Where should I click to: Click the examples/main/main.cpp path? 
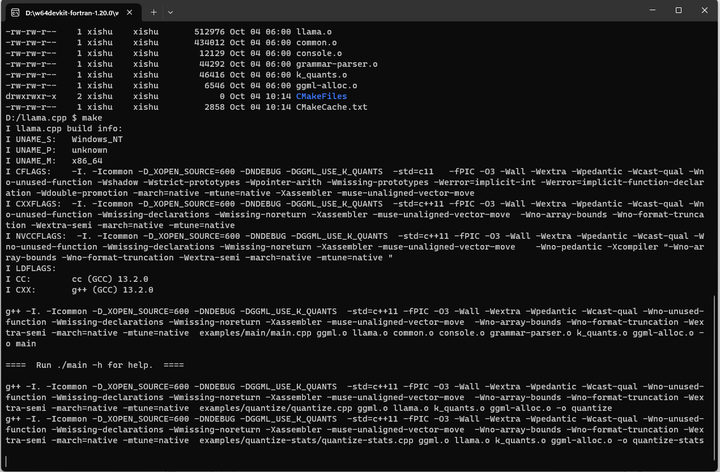(255, 333)
